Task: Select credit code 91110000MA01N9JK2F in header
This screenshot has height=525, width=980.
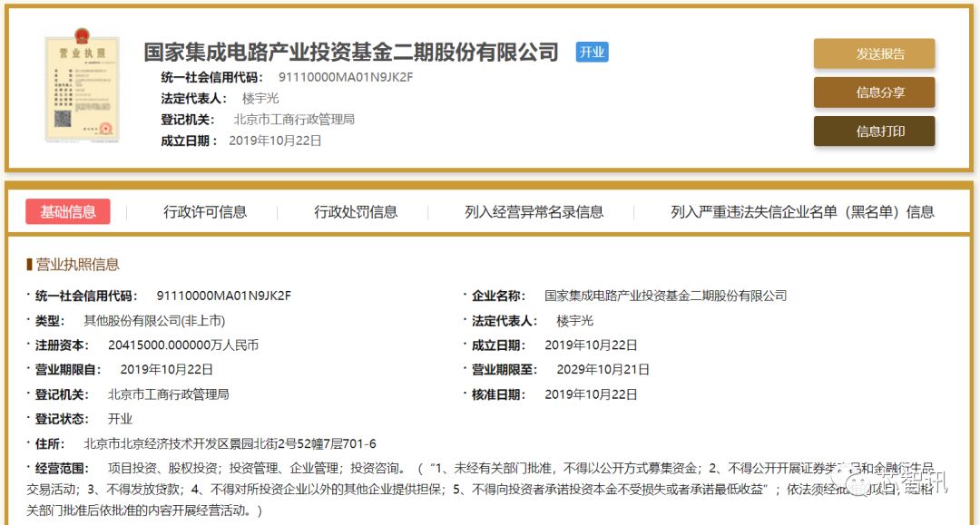Action: 346,77
